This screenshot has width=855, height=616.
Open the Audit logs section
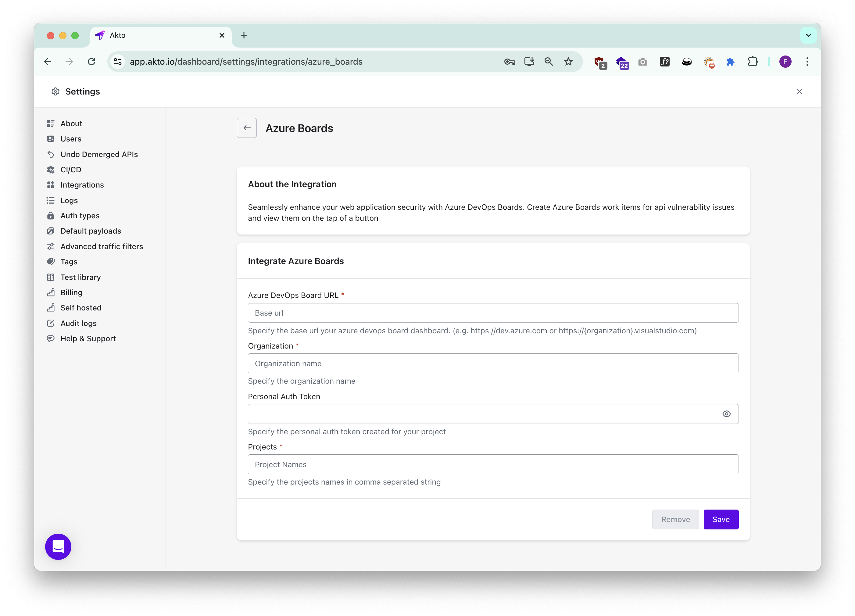coord(78,323)
